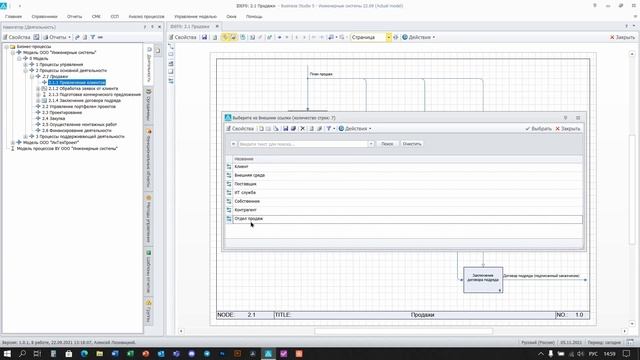Image resolution: width=640 pixels, height=360 pixels.
Task: Open Windows Start menu
Action: tap(7, 353)
